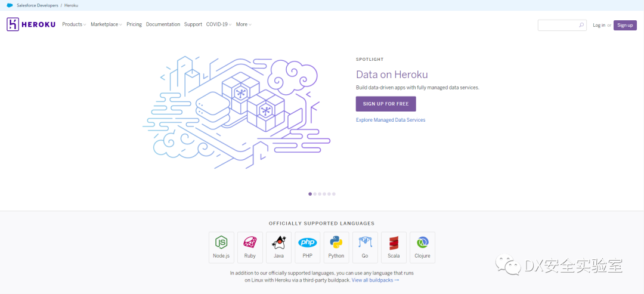Open the Documentation menu item
This screenshot has width=644, height=294.
pyautogui.click(x=163, y=24)
